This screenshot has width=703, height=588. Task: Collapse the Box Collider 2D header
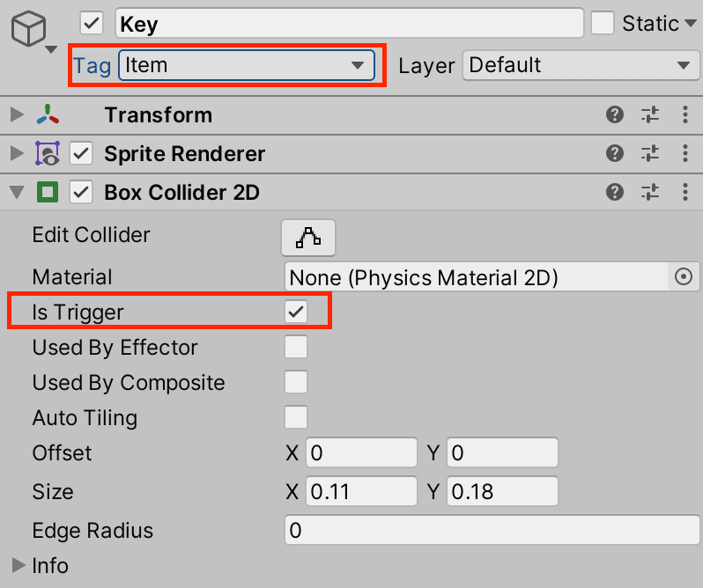click(17, 192)
